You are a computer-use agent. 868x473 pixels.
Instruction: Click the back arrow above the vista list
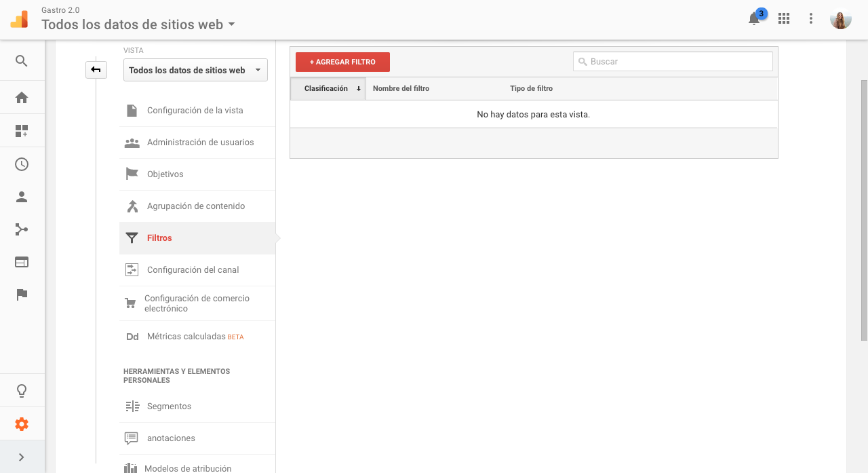click(96, 69)
